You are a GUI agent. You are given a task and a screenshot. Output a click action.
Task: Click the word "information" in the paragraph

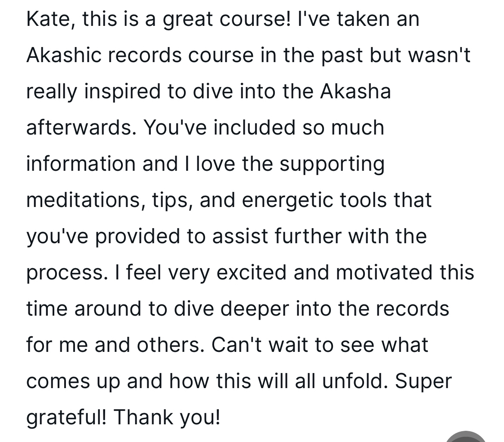point(81,164)
